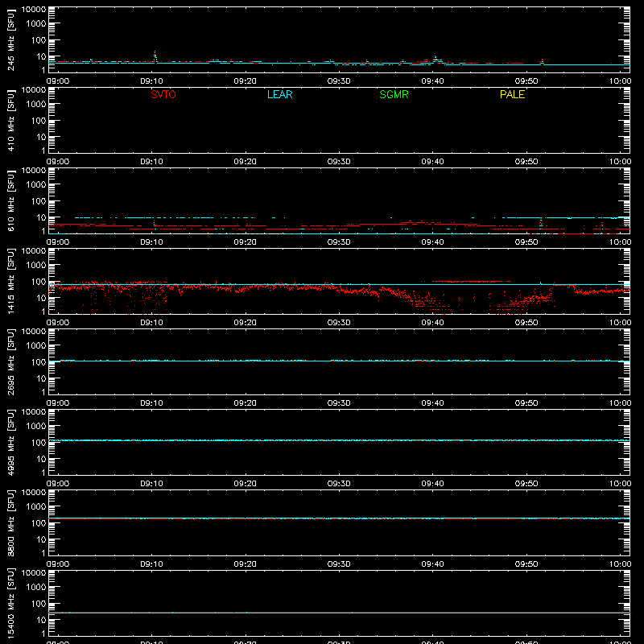Click the 09:20 time label under the 410 MHz plot
Viewport: 644px width, 644px height.
tap(246, 162)
